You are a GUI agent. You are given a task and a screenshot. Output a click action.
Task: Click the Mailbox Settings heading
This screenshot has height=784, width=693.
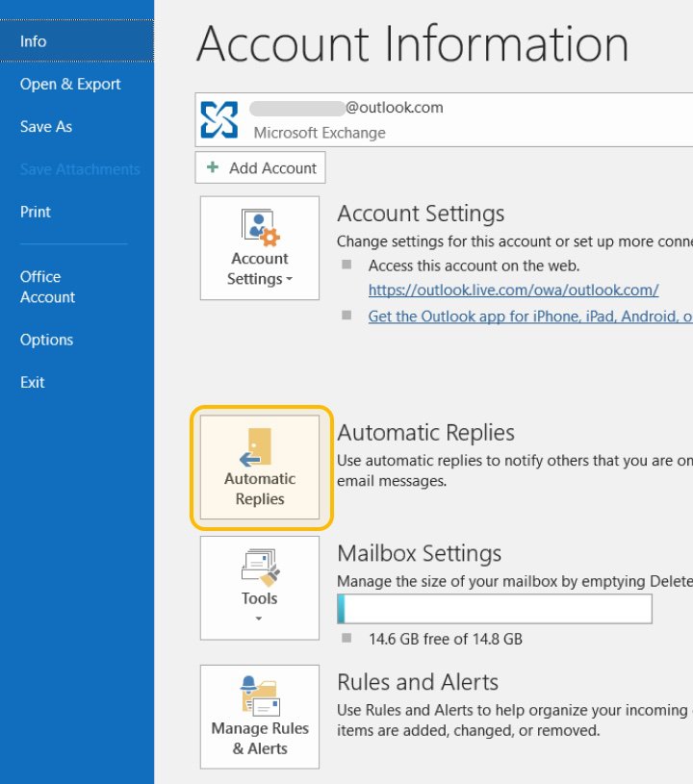(x=420, y=553)
